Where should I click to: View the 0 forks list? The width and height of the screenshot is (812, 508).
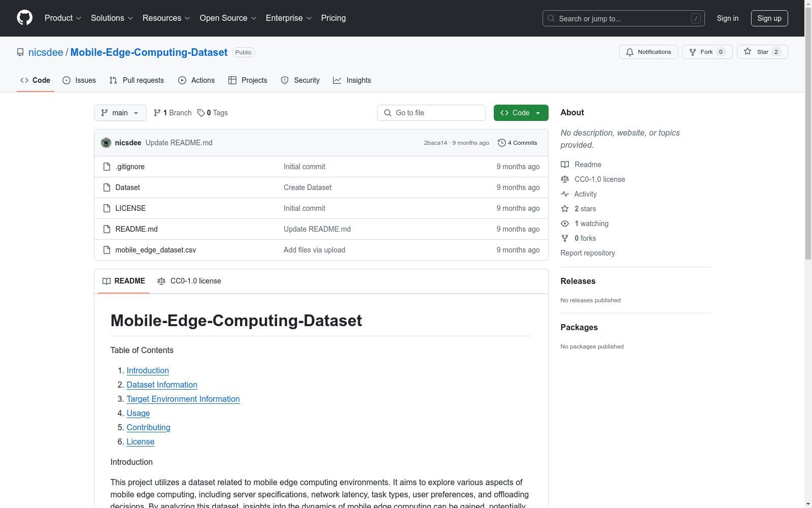click(x=579, y=238)
